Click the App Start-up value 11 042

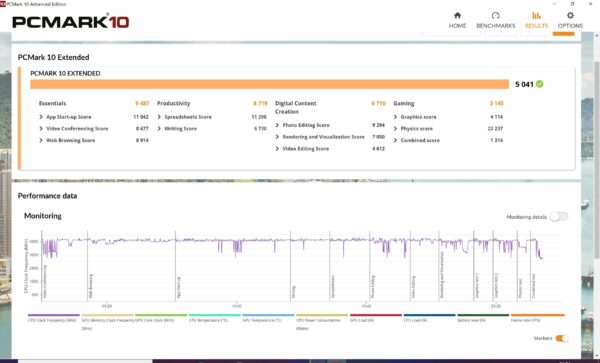pyautogui.click(x=141, y=117)
